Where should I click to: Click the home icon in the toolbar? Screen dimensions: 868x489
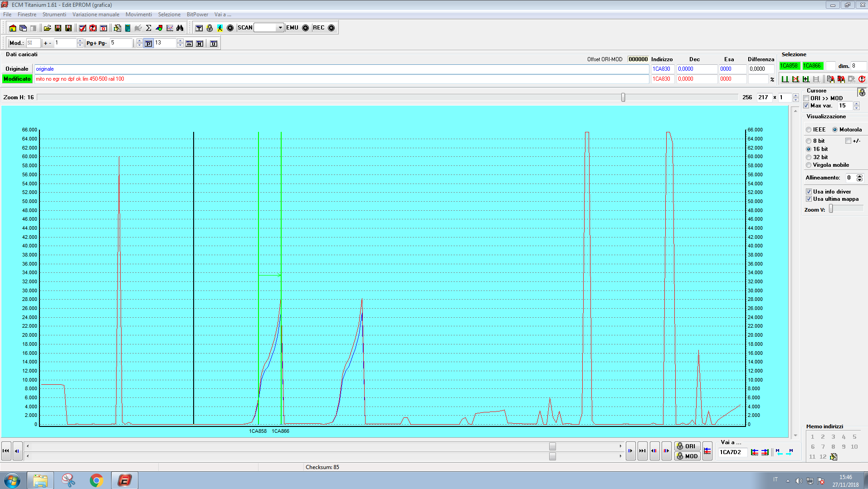coord(12,28)
